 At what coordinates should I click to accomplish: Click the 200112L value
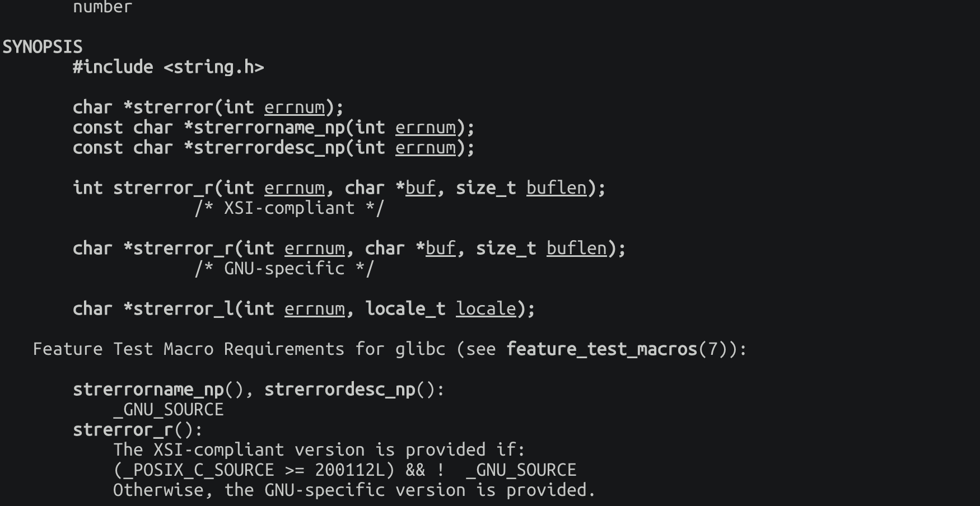354,470
